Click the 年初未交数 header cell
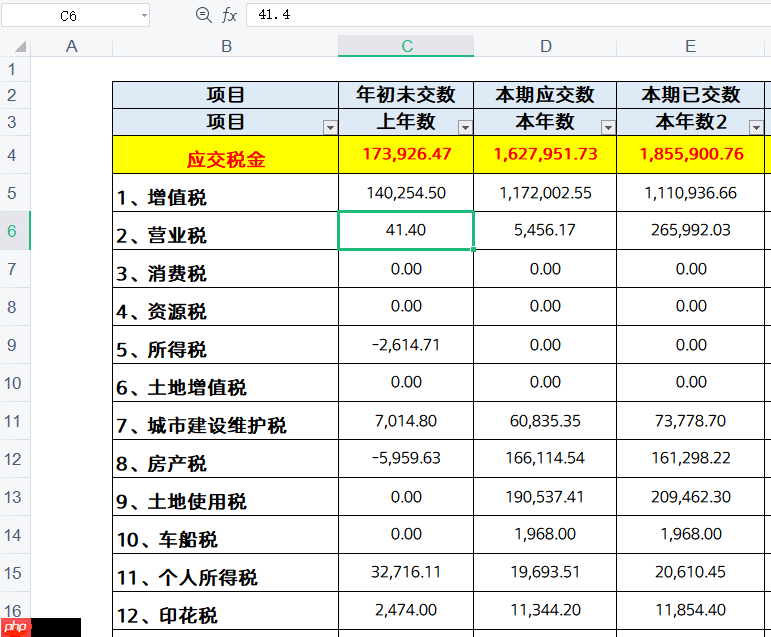Screen dimensions: 771x637 pyautogui.click(x=406, y=95)
